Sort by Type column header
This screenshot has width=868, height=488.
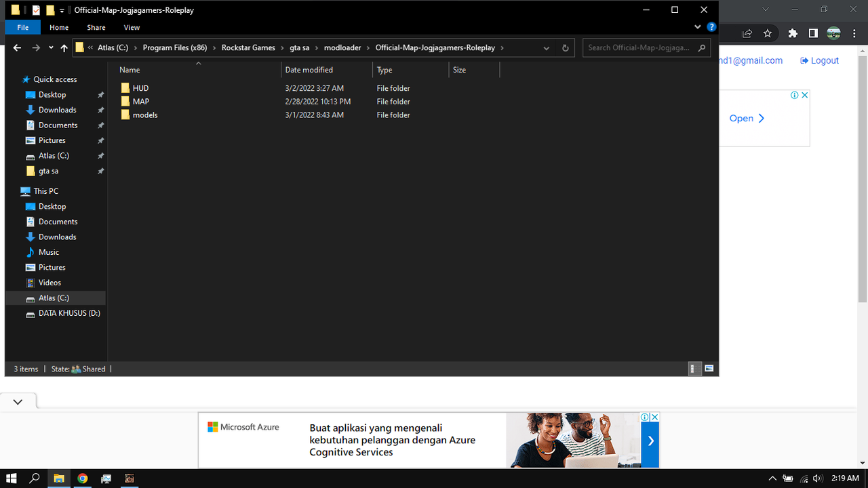(410, 70)
